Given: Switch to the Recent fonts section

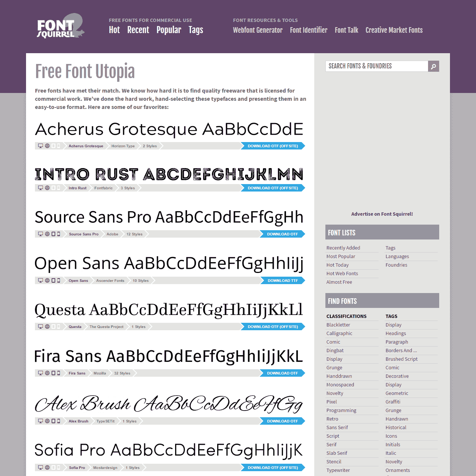Looking at the screenshot, I should click(x=138, y=30).
